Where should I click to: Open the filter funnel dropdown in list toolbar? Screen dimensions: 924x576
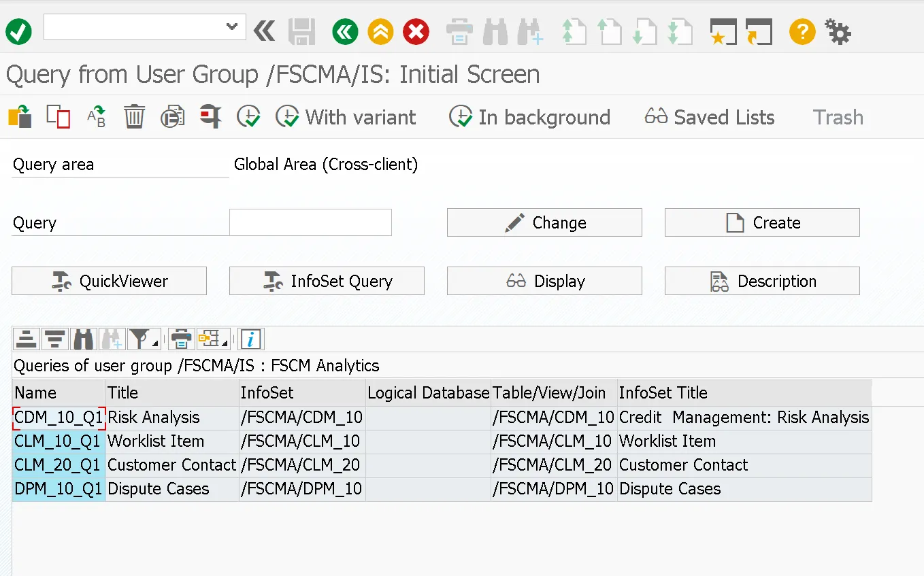pos(143,339)
